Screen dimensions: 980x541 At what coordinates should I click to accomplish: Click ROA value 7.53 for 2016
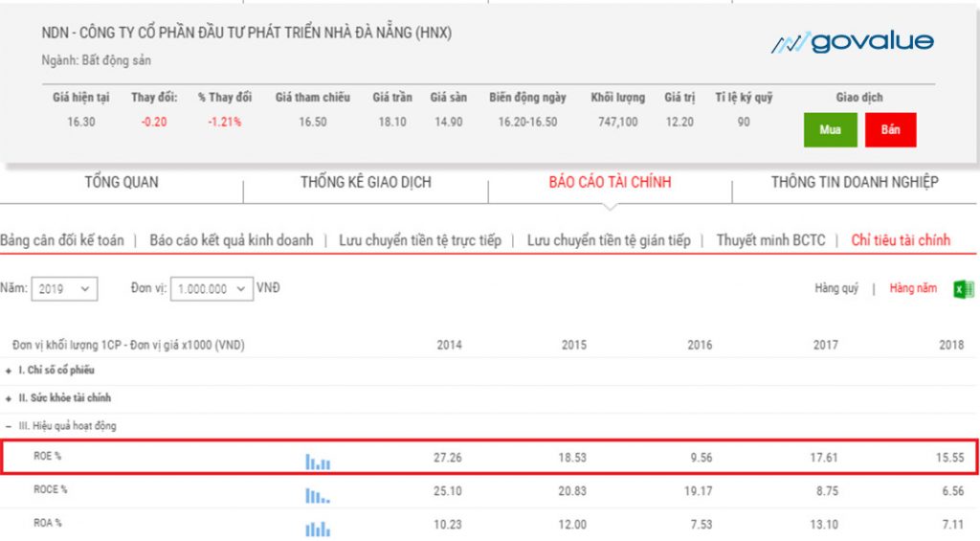pyautogui.click(x=702, y=525)
